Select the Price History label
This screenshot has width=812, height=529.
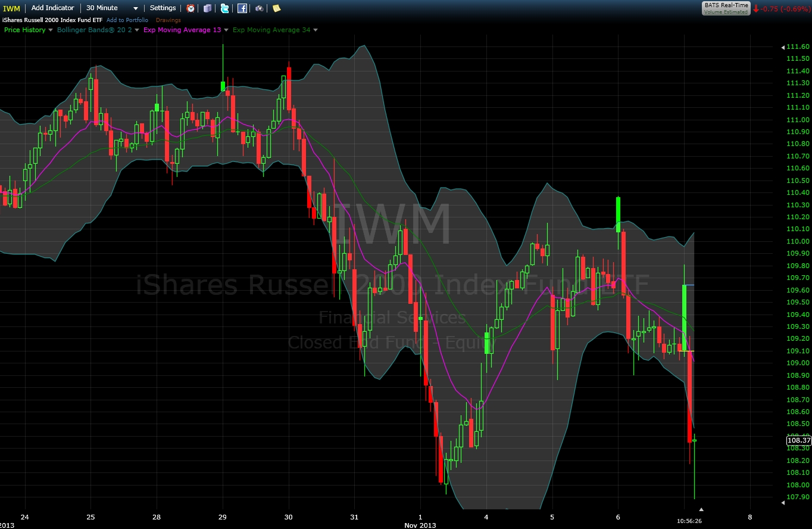(24, 30)
